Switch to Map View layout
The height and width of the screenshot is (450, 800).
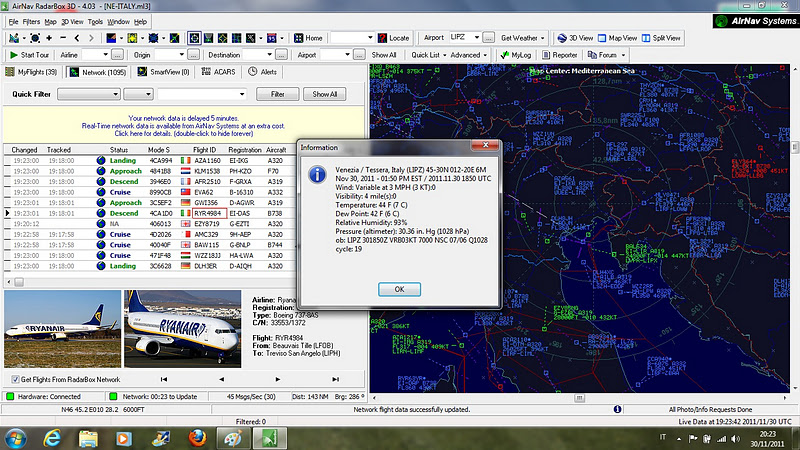pos(617,38)
